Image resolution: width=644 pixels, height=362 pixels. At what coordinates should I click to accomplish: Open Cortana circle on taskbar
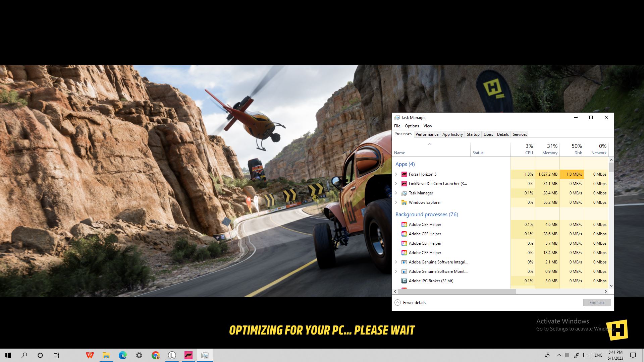[40, 355]
